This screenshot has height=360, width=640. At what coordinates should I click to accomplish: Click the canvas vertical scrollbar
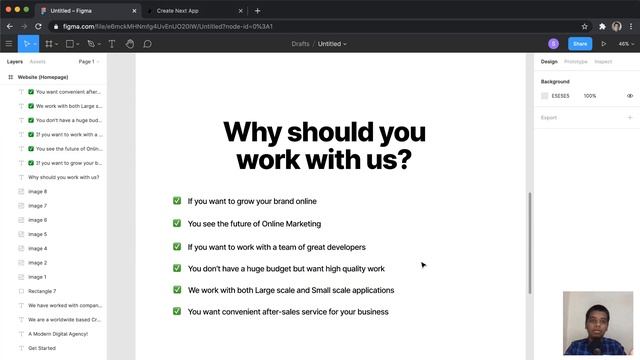click(x=530, y=243)
